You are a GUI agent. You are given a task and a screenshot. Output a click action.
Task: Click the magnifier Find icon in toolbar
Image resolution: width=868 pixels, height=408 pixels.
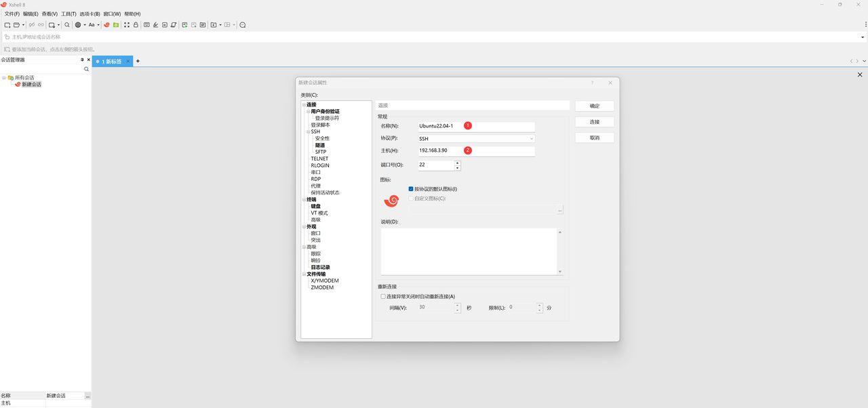(67, 25)
